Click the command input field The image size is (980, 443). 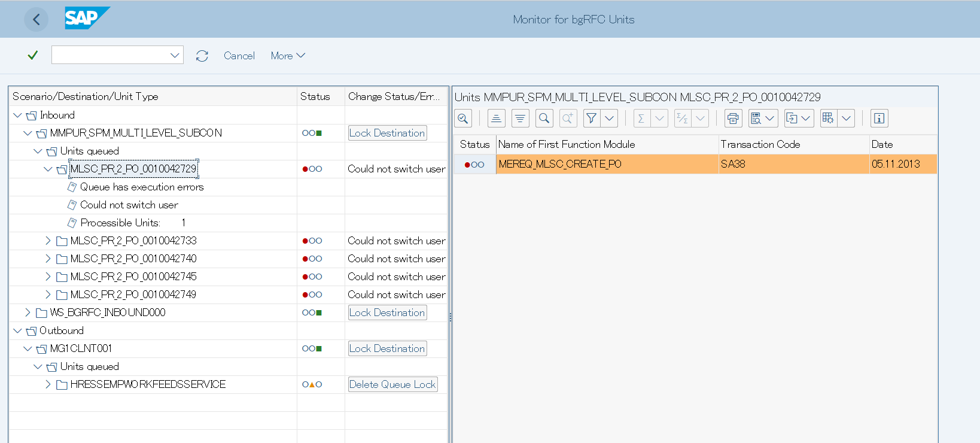tap(111, 55)
